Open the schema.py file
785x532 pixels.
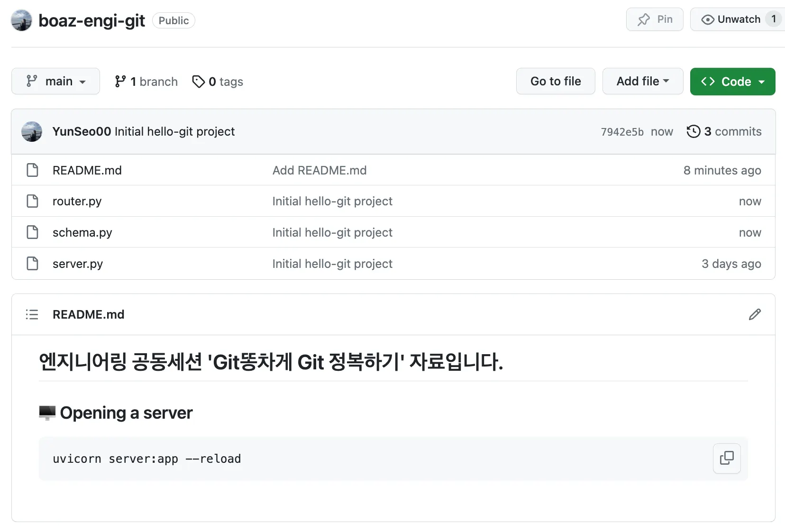point(82,233)
